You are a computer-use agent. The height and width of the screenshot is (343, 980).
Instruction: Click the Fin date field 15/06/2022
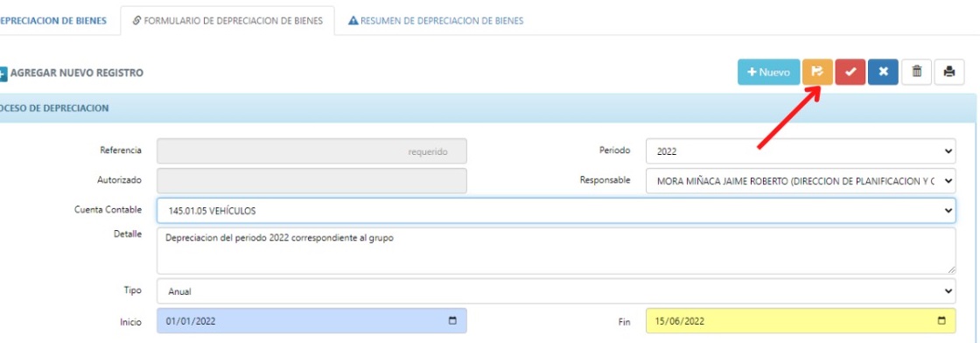click(x=801, y=321)
